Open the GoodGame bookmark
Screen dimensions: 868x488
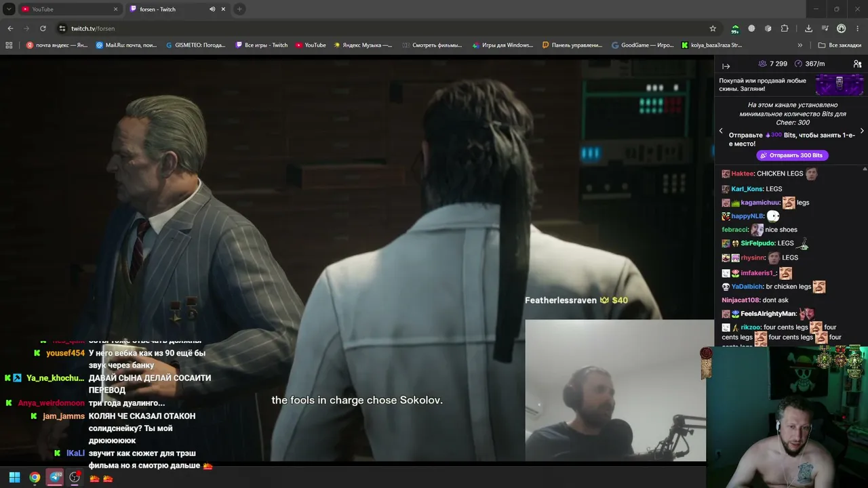tap(643, 45)
